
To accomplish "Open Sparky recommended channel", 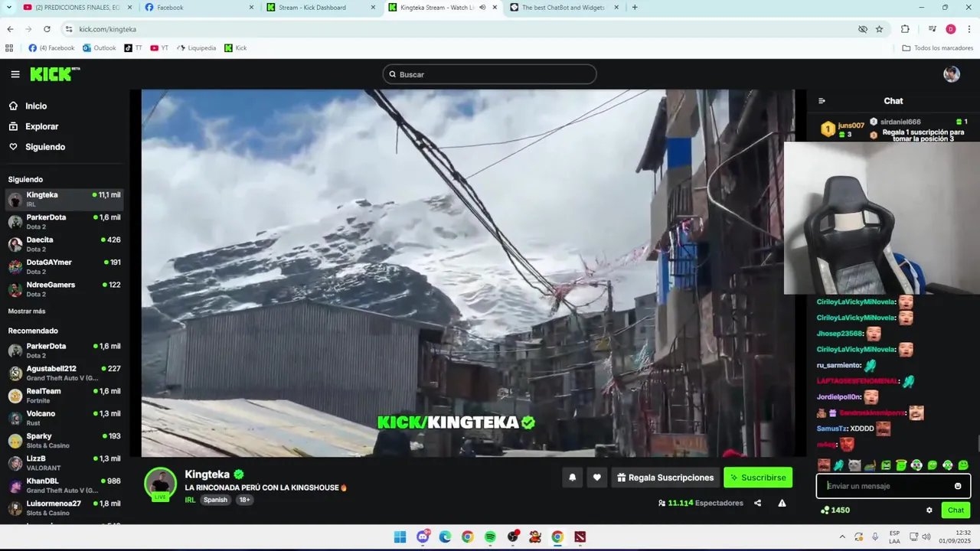I will pyautogui.click(x=65, y=440).
